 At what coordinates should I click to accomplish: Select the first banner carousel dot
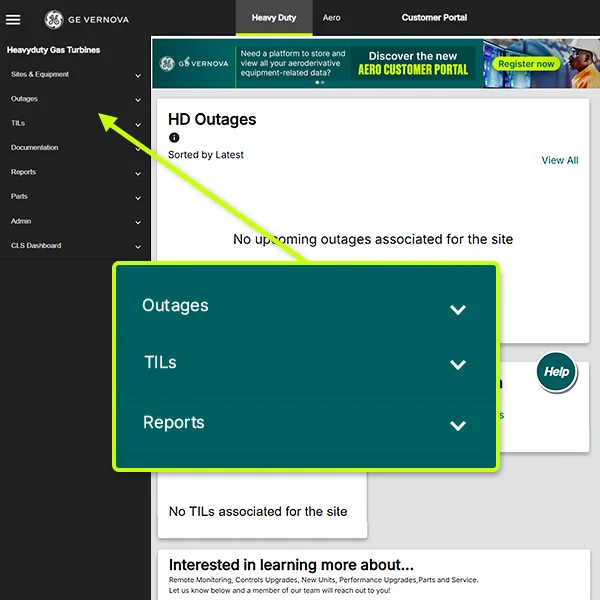317,82
